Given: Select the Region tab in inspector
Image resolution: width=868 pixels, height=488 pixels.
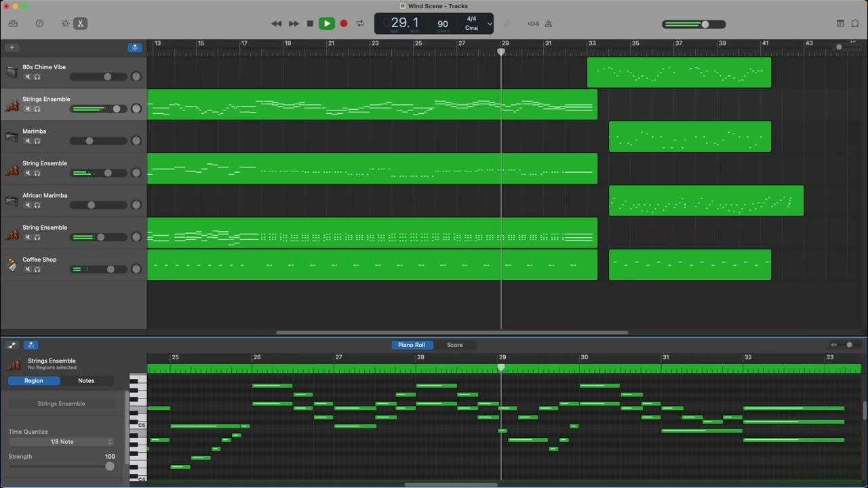Looking at the screenshot, I should (x=34, y=381).
